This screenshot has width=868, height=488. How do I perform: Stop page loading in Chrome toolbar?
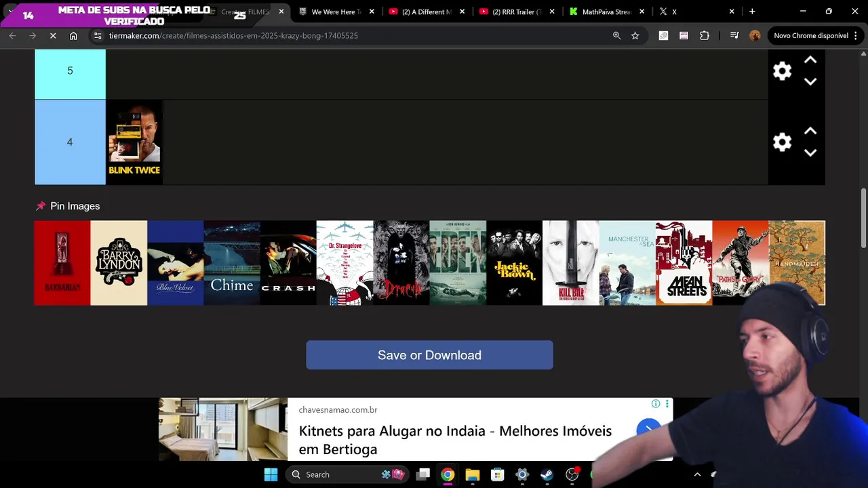53,35
